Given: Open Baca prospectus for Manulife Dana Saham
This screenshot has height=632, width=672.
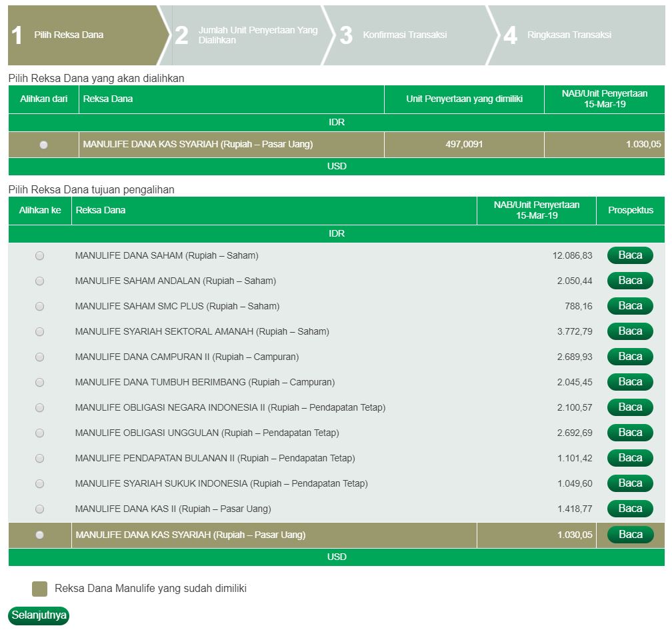Looking at the screenshot, I should (630, 255).
